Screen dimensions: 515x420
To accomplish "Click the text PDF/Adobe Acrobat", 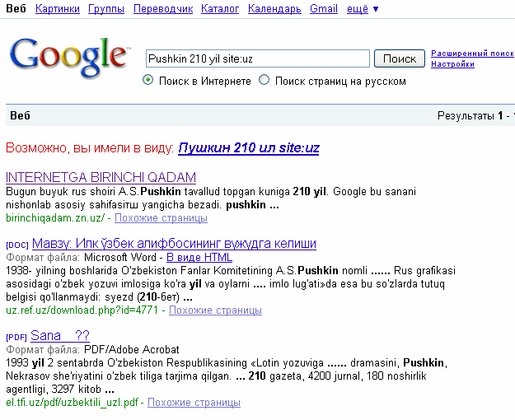I will (x=132, y=350).
